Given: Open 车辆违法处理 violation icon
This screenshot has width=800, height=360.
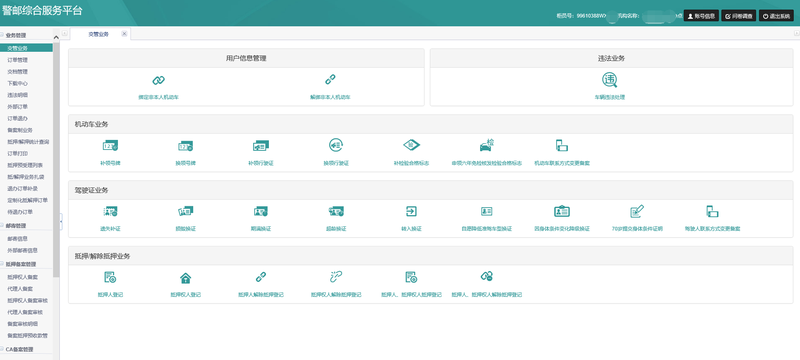Looking at the screenshot, I should (x=609, y=80).
